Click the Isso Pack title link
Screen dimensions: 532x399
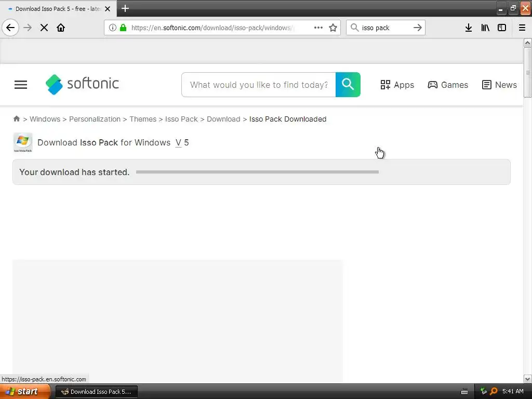(x=99, y=142)
